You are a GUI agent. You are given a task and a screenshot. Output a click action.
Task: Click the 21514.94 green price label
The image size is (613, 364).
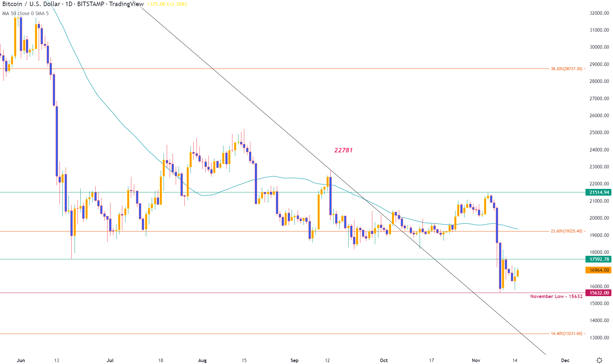pos(598,192)
